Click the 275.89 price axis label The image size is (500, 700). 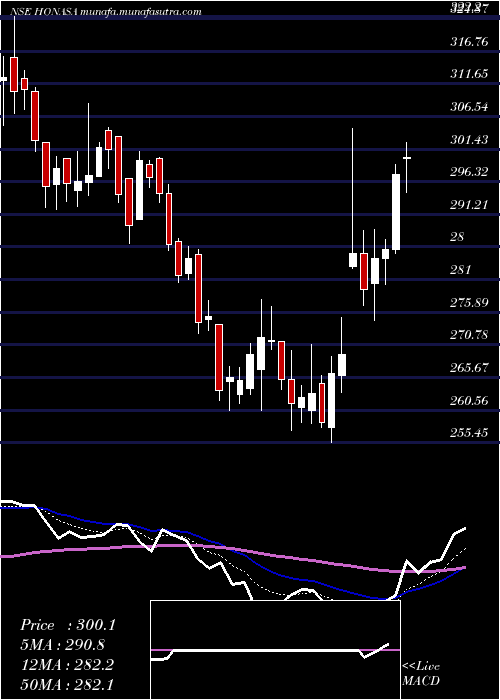[x=469, y=303]
